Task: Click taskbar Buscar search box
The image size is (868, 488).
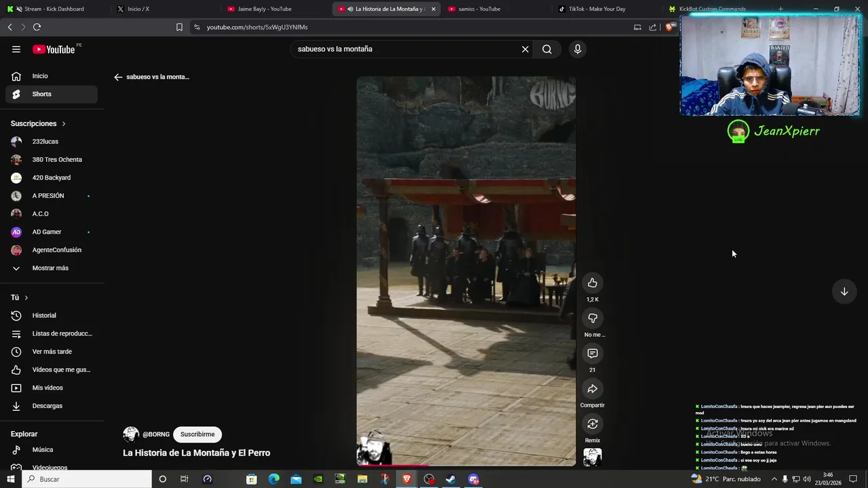Action: 87,479
